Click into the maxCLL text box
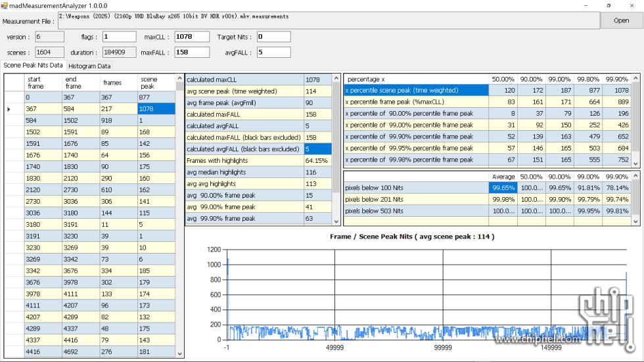644x362 pixels. point(191,37)
